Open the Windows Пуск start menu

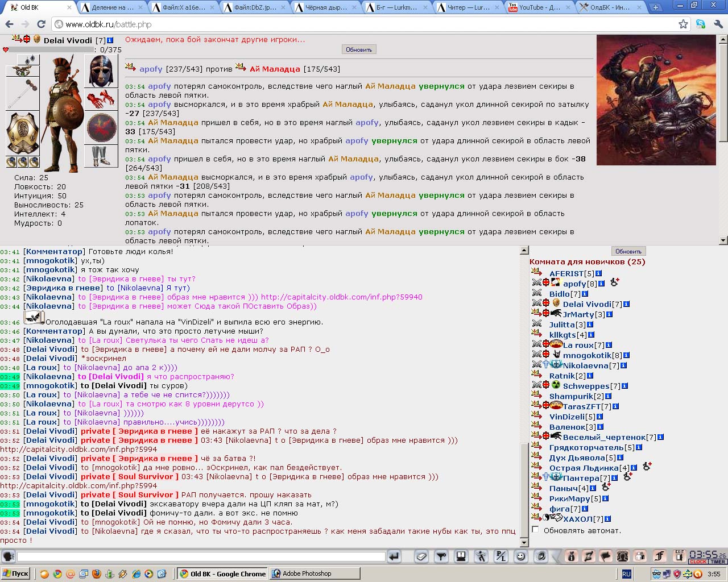15,573
